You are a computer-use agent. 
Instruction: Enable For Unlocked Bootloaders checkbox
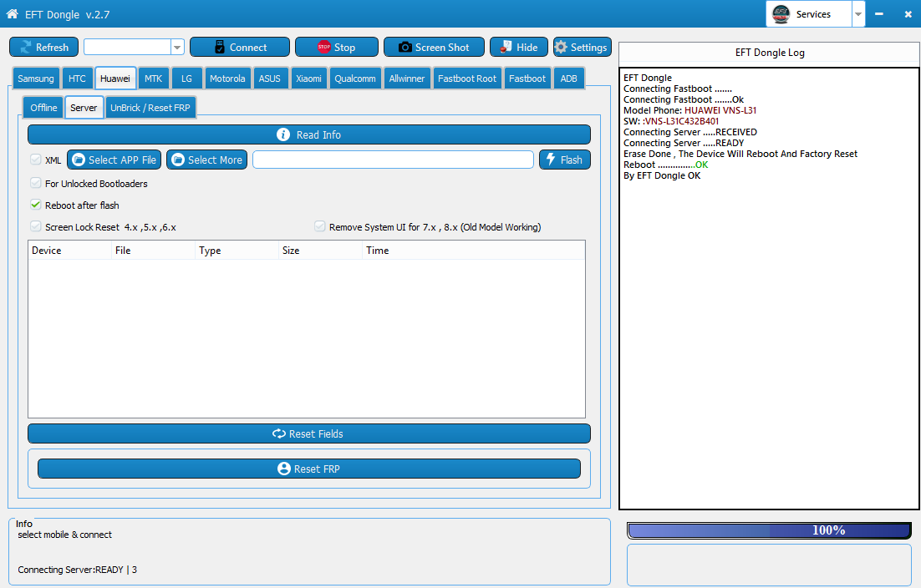tap(36, 183)
